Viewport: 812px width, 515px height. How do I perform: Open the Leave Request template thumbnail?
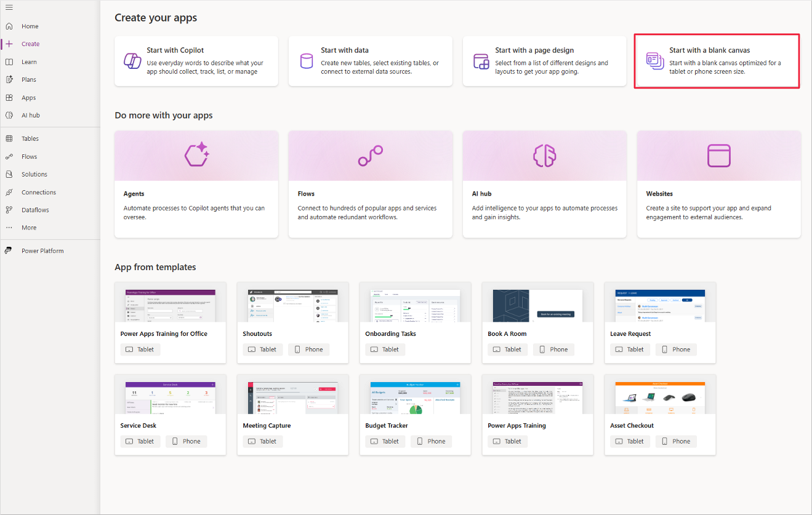coord(661,305)
